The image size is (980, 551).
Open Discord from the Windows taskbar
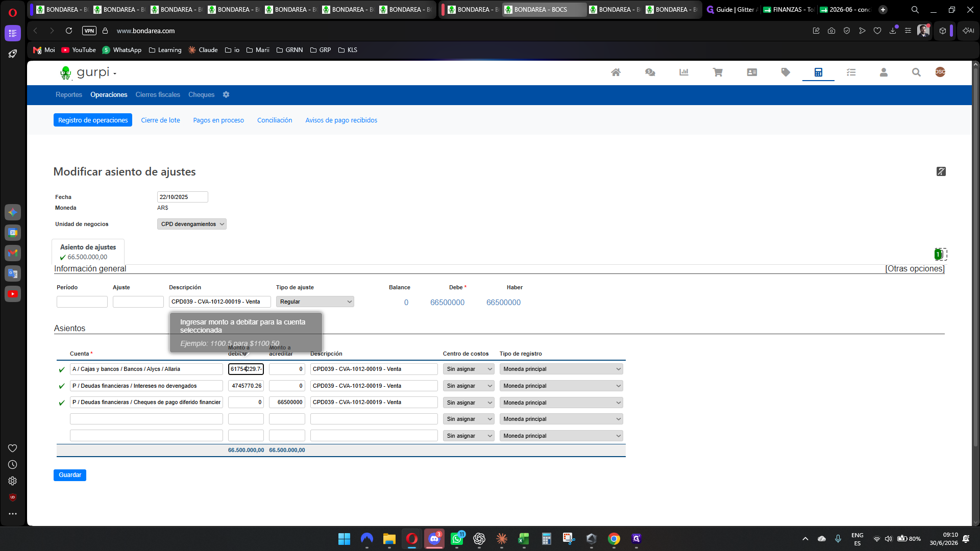coord(434,539)
